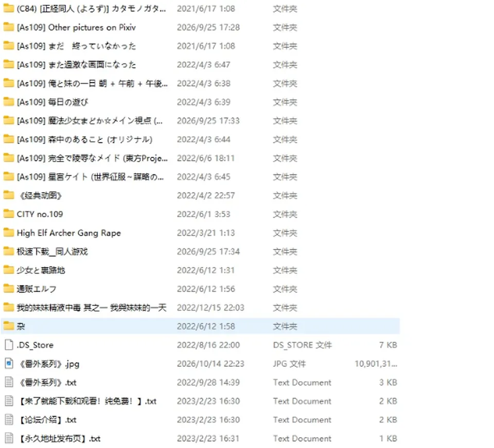Click the folder icon for [As109] 星宮ケイト
The image size is (494, 448).
click(9, 176)
